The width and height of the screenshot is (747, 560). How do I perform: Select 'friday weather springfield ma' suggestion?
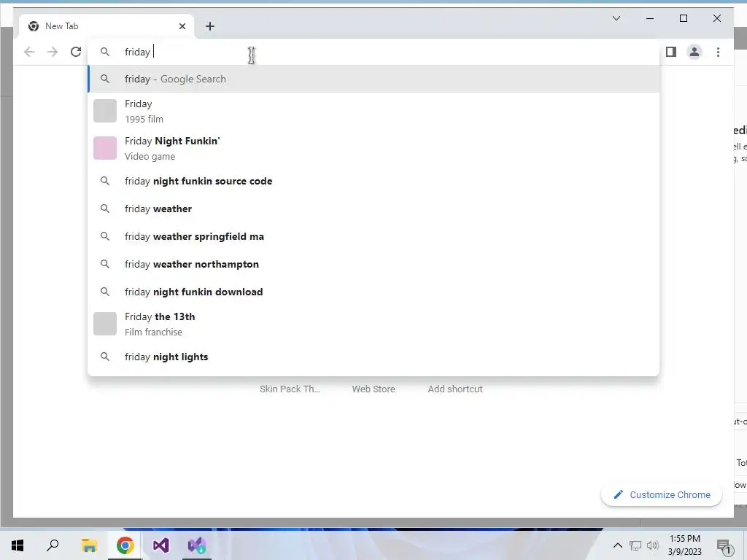pyautogui.click(x=373, y=236)
